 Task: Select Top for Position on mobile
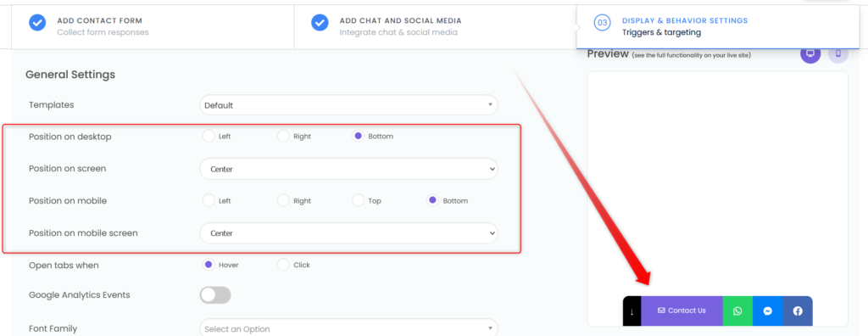pyautogui.click(x=358, y=200)
